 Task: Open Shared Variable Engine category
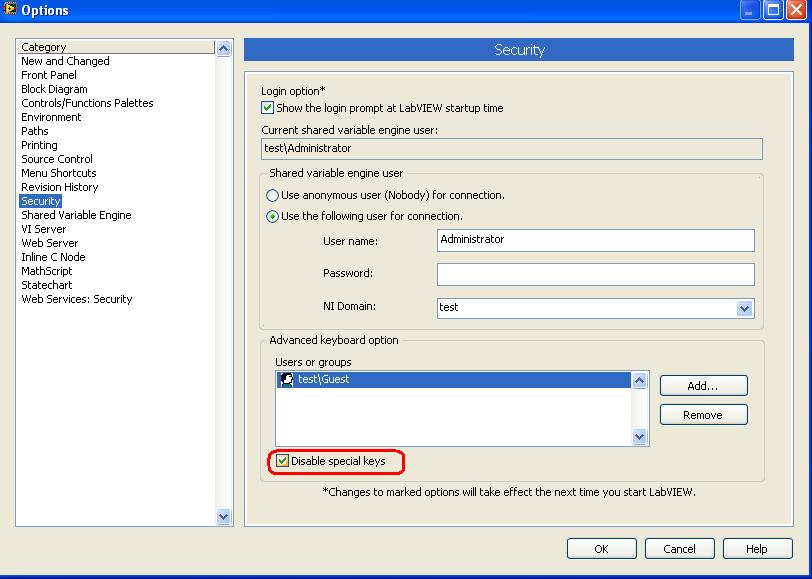point(76,215)
